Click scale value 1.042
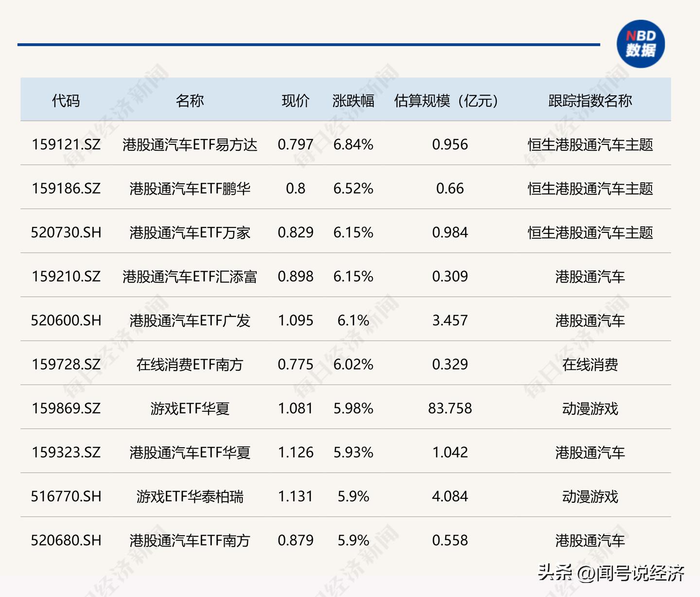Screen dimensions: 700x597 pos(450,452)
